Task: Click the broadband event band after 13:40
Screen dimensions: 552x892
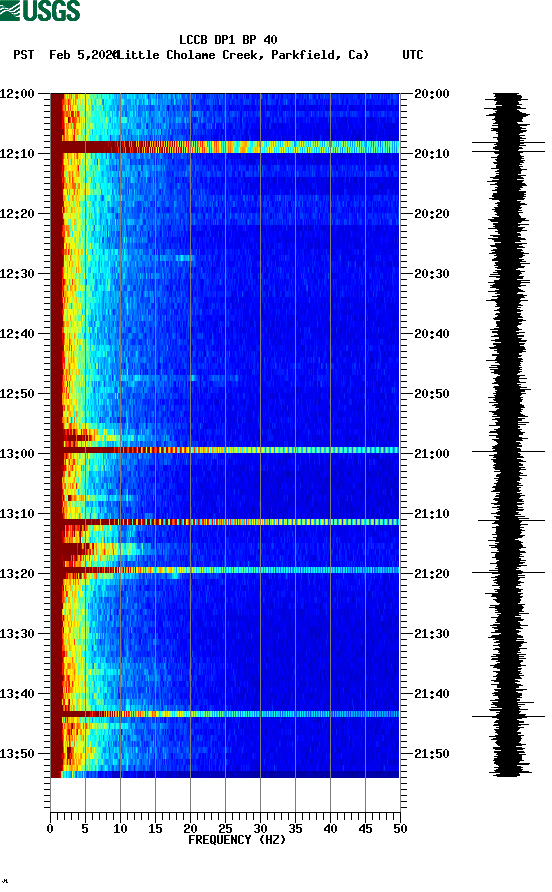Action: click(225, 714)
